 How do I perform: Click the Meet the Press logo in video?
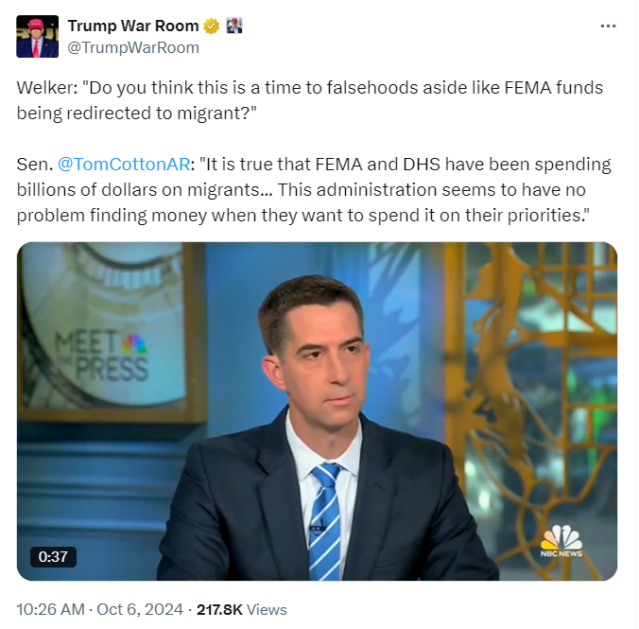pyautogui.click(x=102, y=356)
